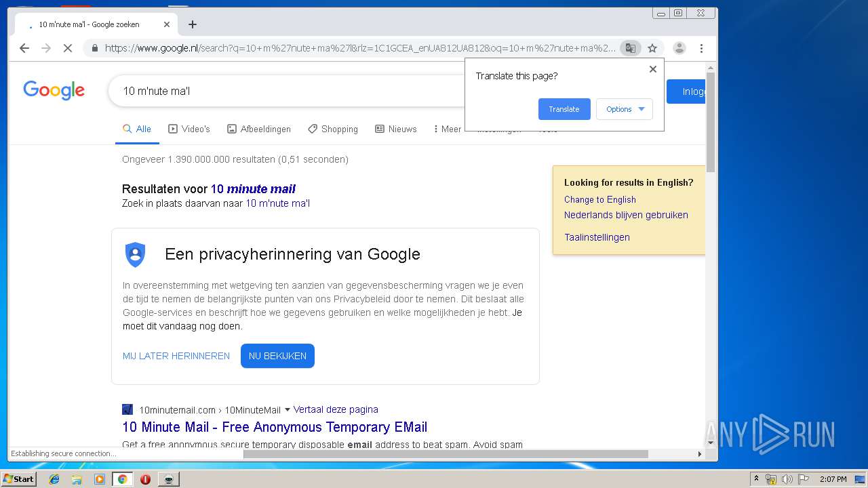Close the '10 m'nute ma'l' tab

tap(167, 24)
